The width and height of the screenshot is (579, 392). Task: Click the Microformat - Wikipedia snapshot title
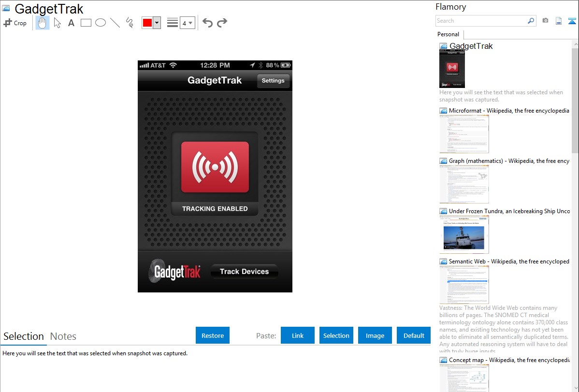(509, 111)
